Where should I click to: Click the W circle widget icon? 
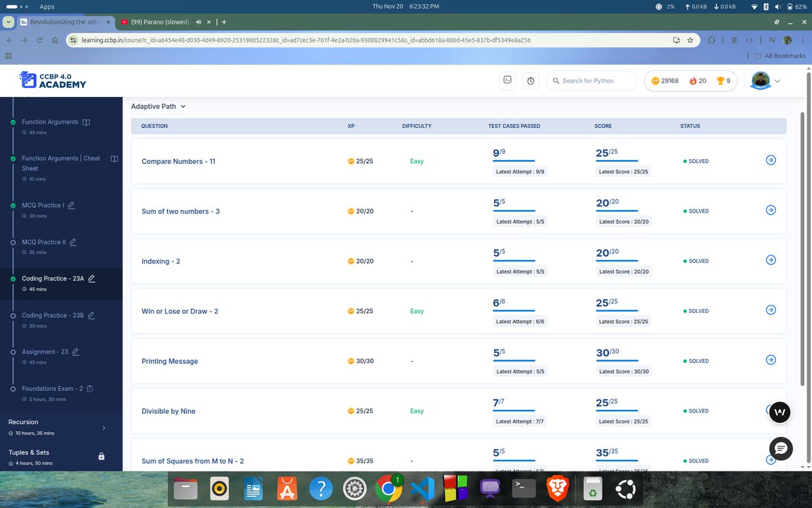(780, 411)
